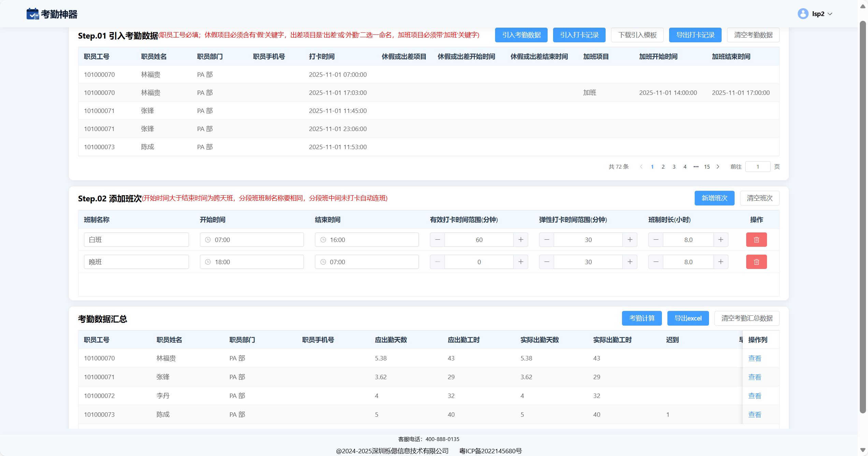
Task: Increase 白班 shift duration with plus
Action: pyautogui.click(x=721, y=240)
